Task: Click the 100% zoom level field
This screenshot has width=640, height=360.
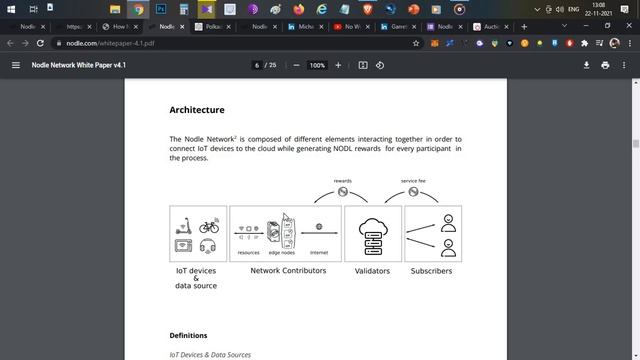Action: click(317, 65)
